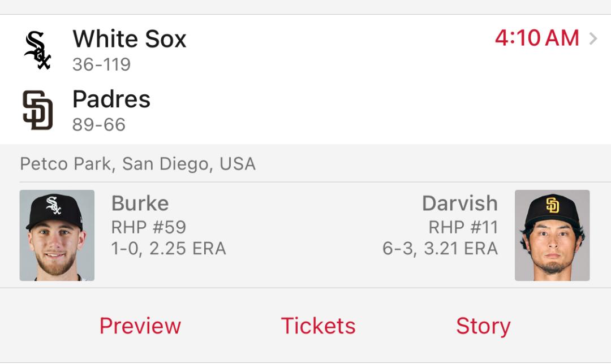Viewport: 611px width, 364px height.
Task: Select the White Sox team name
Action: coord(130,39)
